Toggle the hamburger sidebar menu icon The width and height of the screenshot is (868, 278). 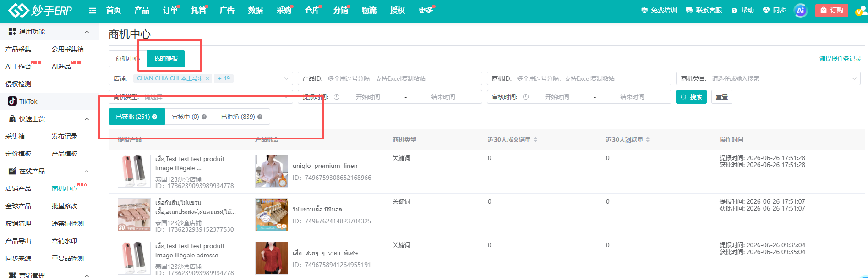[x=93, y=11]
